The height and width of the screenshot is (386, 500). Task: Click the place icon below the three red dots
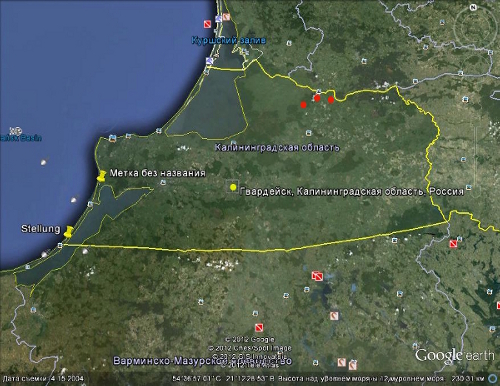coord(309,133)
